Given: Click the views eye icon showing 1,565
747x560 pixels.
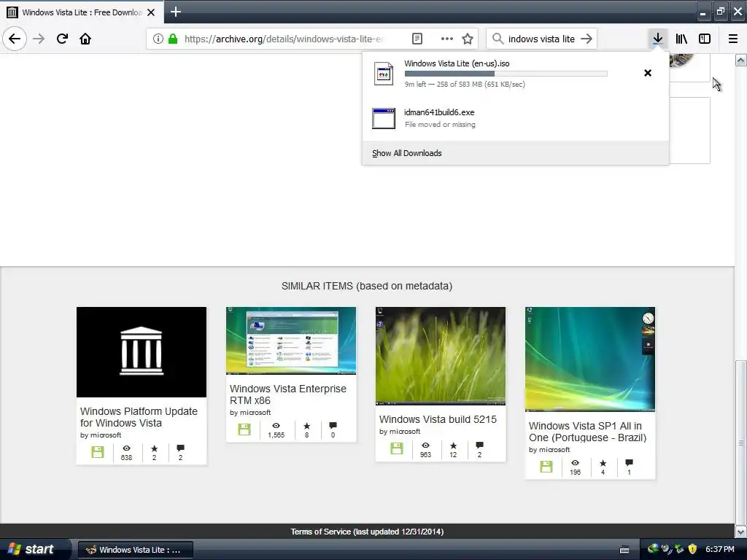Looking at the screenshot, I should tap(276, 426).
